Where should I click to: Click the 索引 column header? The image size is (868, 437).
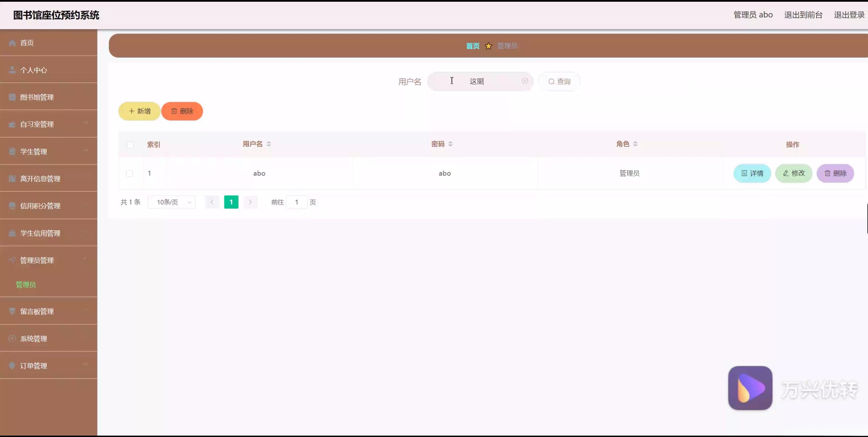(x=153, y=145)
